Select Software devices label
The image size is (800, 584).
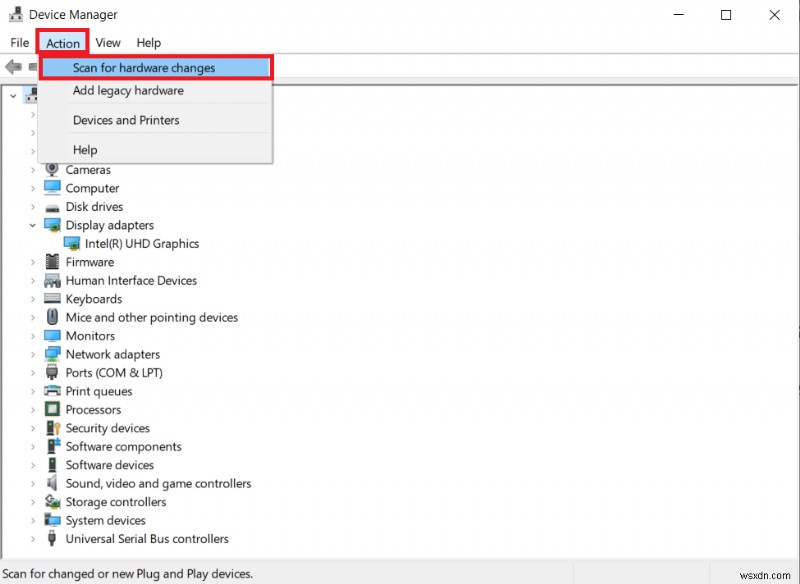[110, 465]
